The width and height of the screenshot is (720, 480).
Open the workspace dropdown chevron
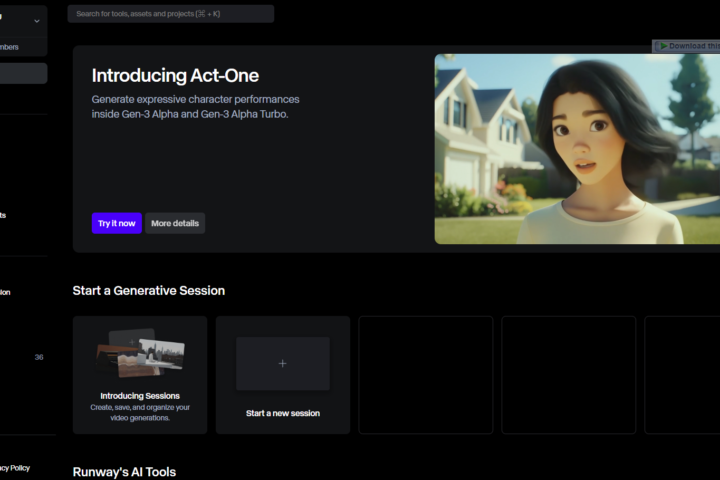coord(37,21)
